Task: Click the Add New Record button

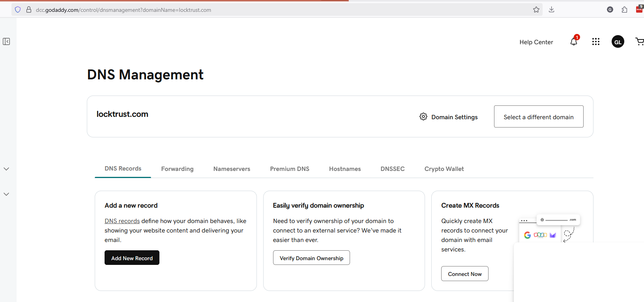Action: click(x=132, y=258)
